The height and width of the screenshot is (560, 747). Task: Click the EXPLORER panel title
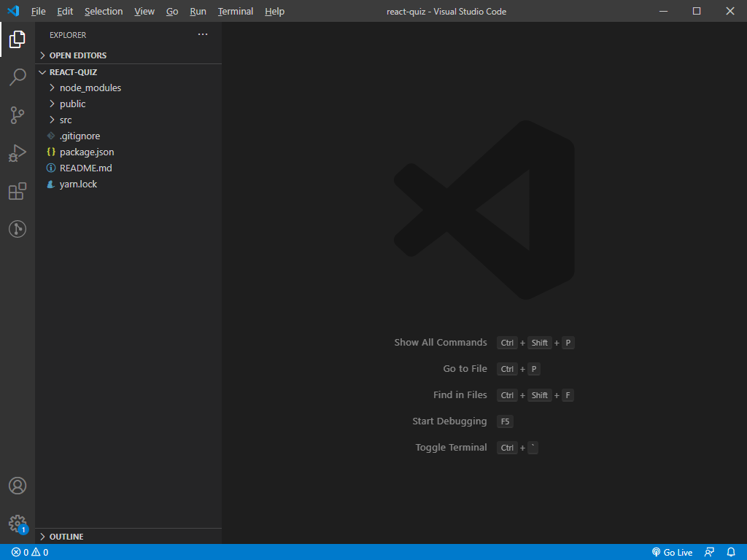tap(68, 35)
